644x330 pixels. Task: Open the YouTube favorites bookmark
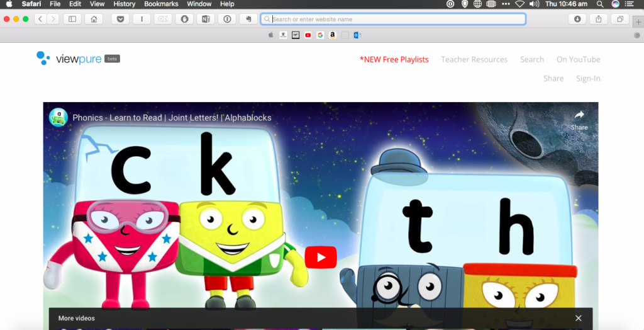tap(308, 35)
